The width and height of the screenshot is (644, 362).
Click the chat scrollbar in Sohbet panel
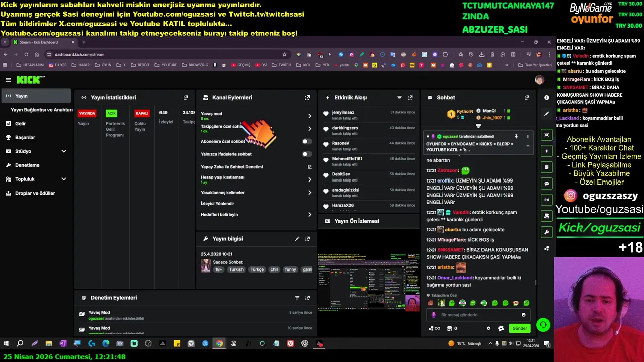click(535, 283)
